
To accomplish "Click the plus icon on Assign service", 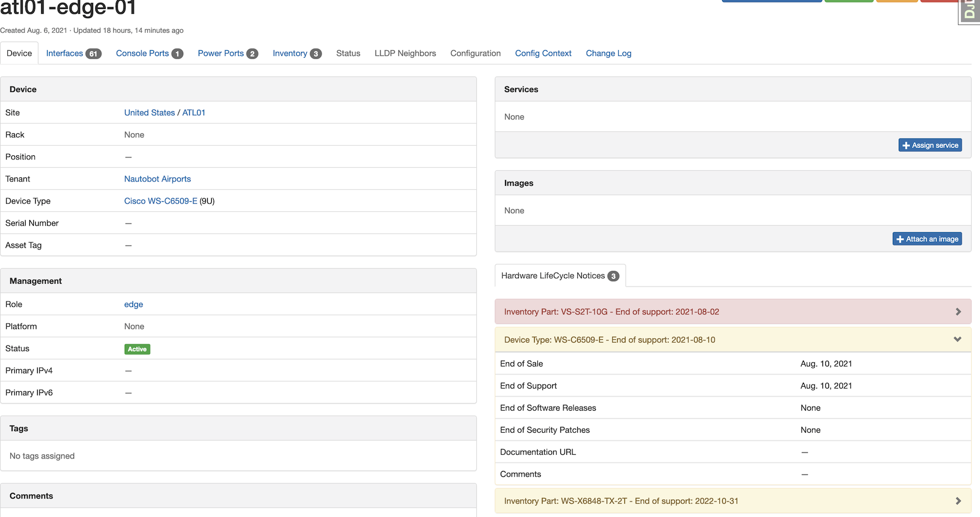I will [905, 146].
